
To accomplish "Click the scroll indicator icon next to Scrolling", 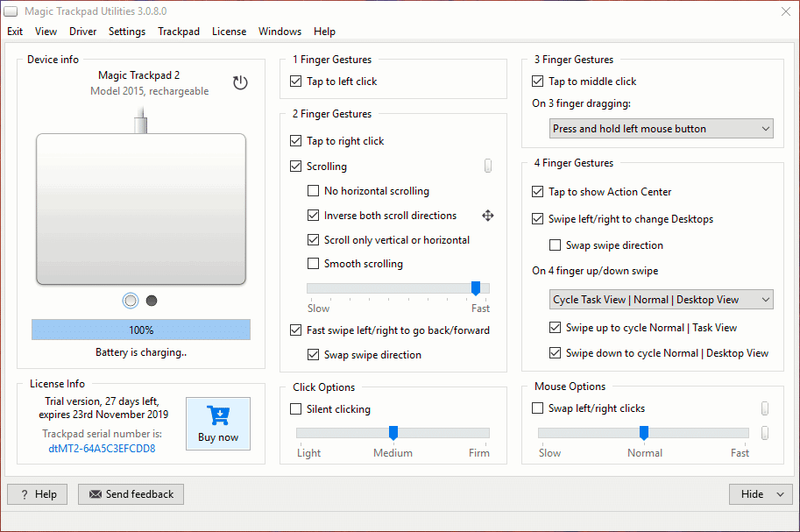I will 488,167.
